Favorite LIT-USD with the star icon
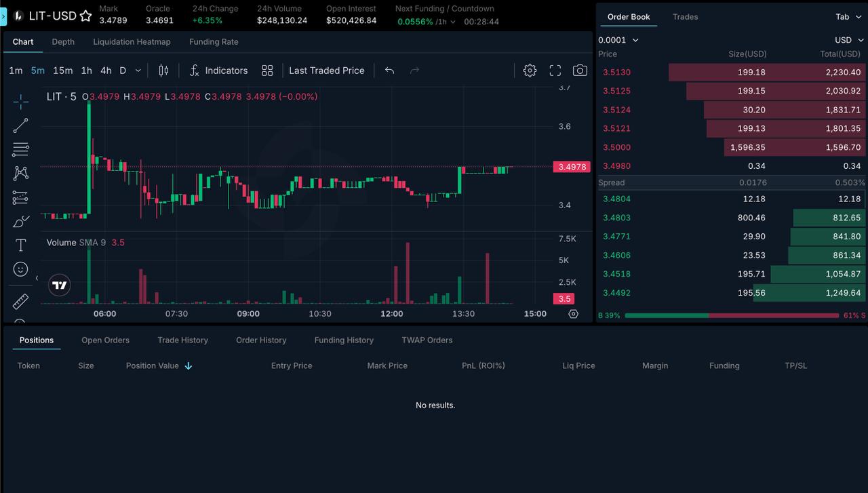 click(x=85, y=16)
